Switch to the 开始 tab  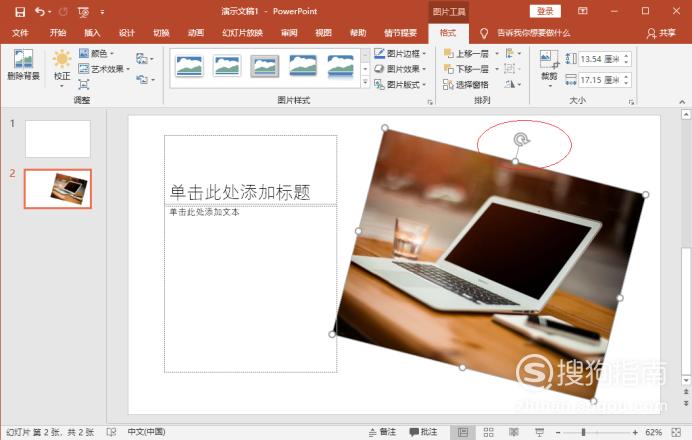(58, 33)
